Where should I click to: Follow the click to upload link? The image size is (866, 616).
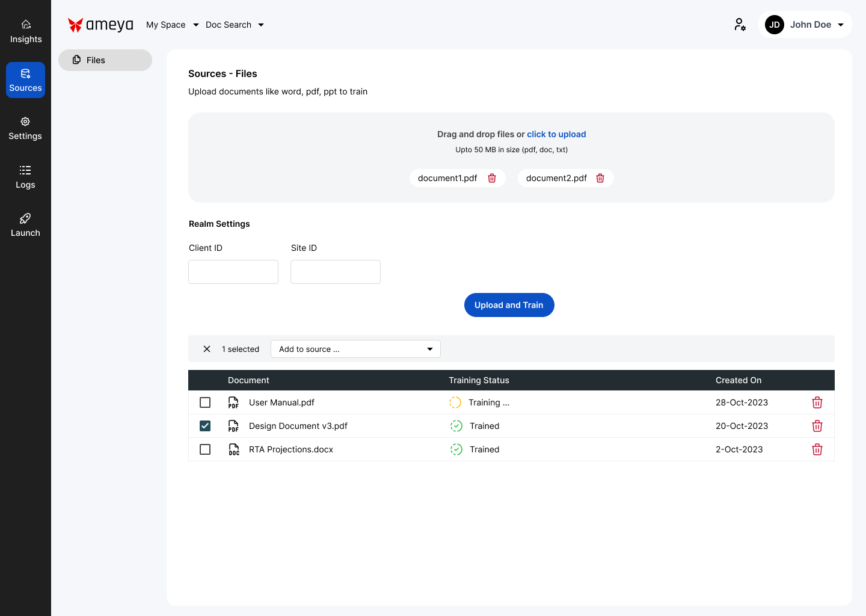556,134
